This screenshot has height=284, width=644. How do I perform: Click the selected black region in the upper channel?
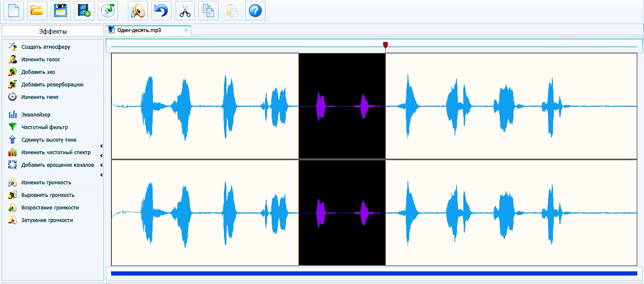point(342,106)
